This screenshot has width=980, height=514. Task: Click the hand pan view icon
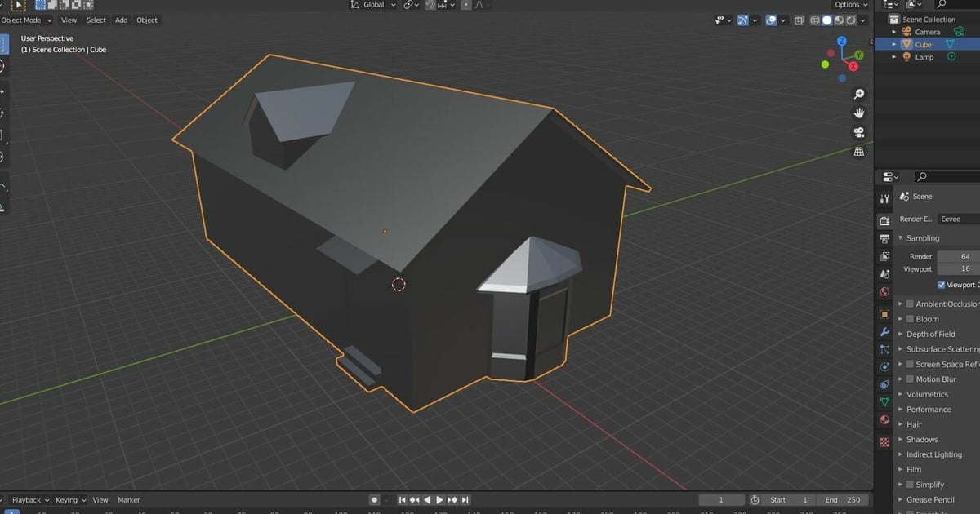(x=858, y=113)
